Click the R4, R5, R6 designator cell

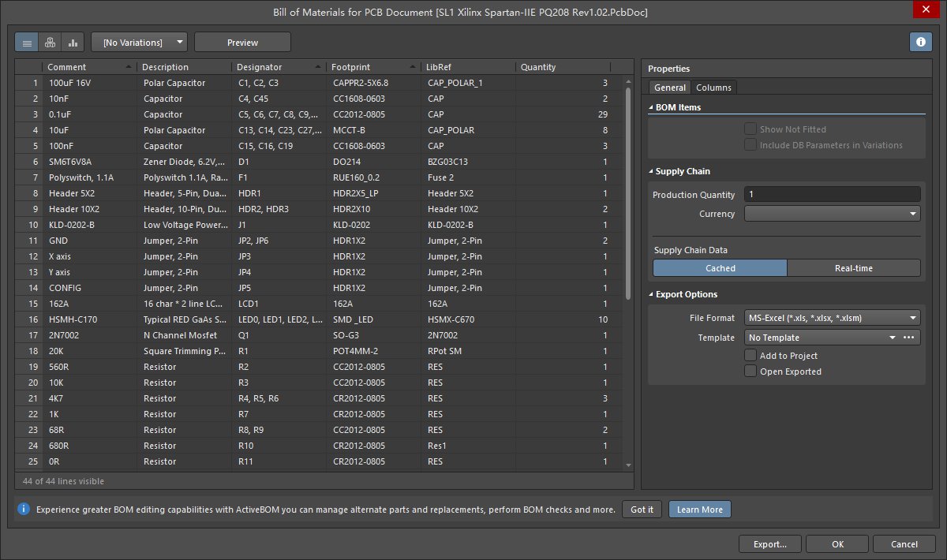(279, 398)
